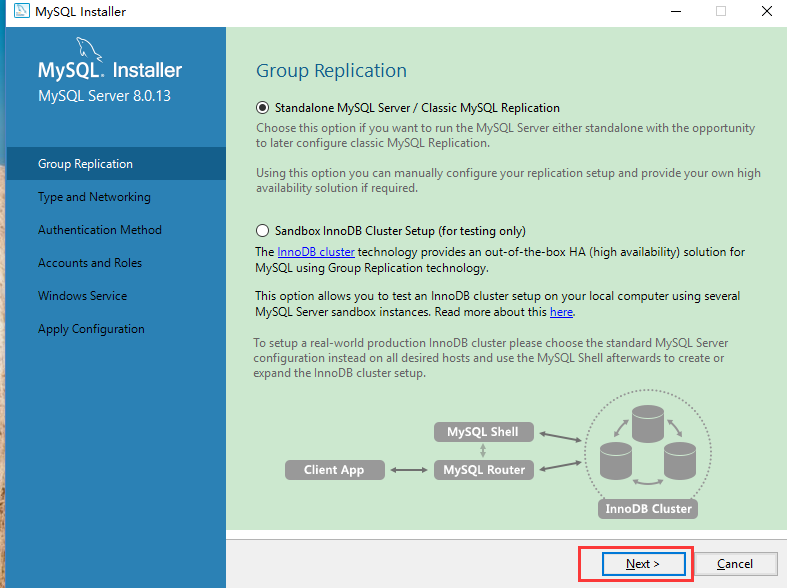The image size is (787, 588).
Task: Minimize the MySQL Installer window
Action: point(676,11)
